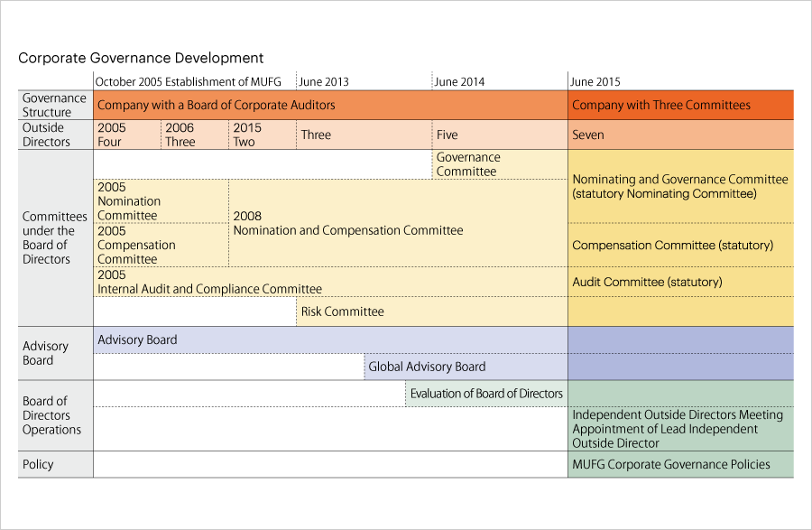Click the 'Global Advisory Board' bar

click(x=466, y=367)
